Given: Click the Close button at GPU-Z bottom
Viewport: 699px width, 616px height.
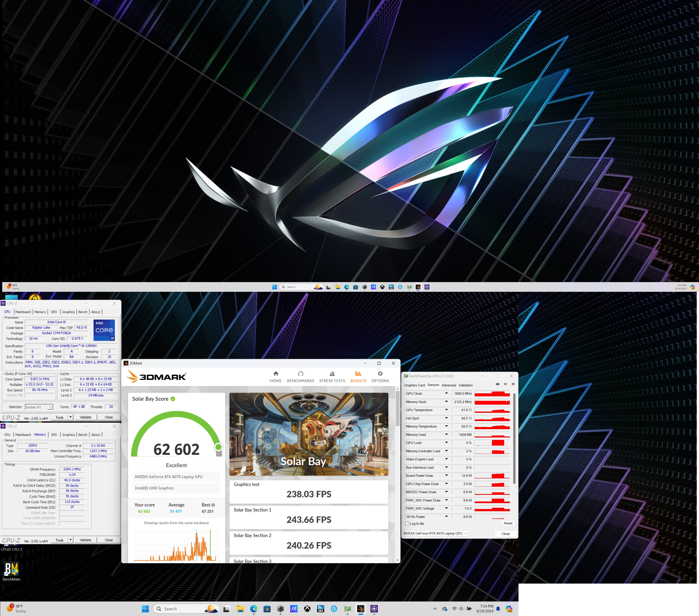Looking at the screenshot, I should pos(505,534).
